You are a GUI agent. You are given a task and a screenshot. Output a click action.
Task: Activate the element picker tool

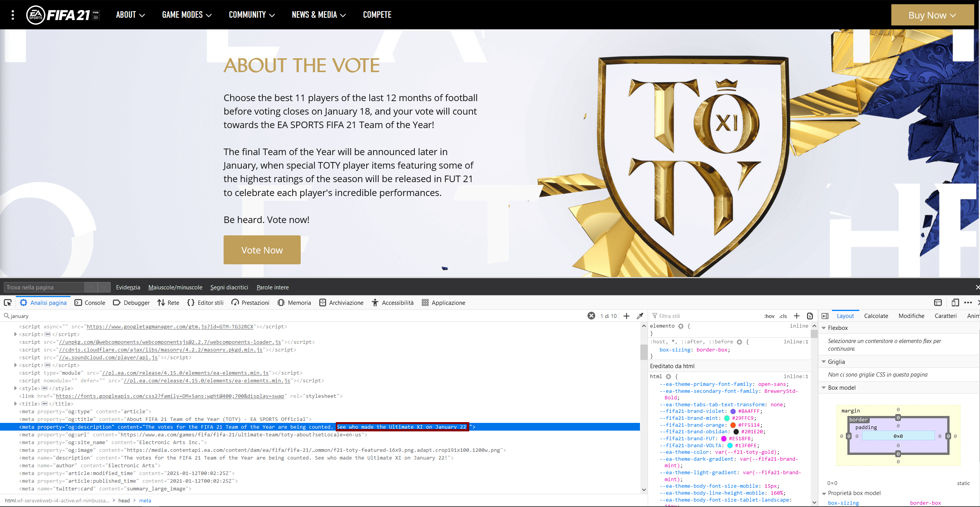pyautogui.click(x=8, y=303)
